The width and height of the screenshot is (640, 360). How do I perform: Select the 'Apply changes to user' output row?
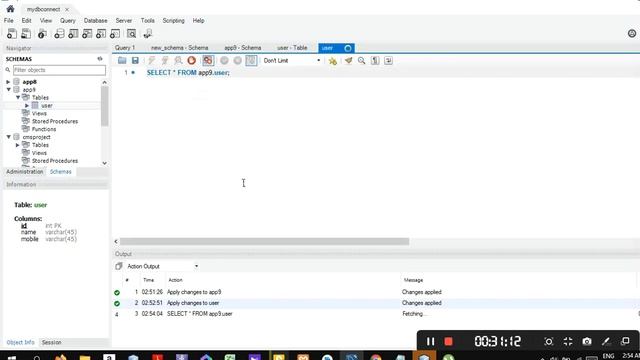(376, 303)
